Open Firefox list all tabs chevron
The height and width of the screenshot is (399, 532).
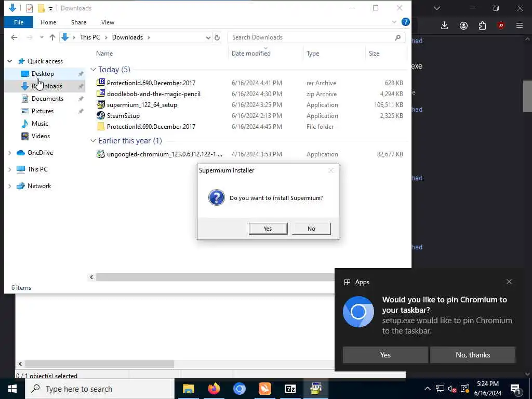coord(437,8)
